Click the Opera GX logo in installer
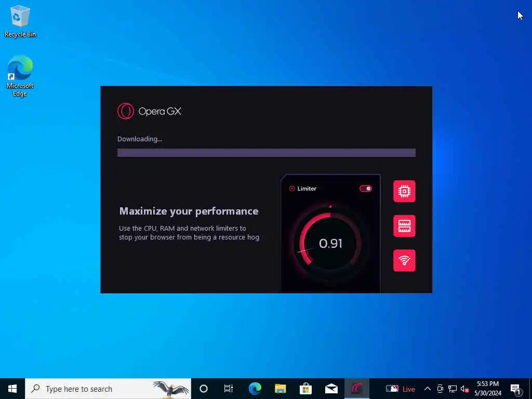Image resolution: width=532 pixels, height=399 pixels. pyautogui.click(x=149, y=111)
